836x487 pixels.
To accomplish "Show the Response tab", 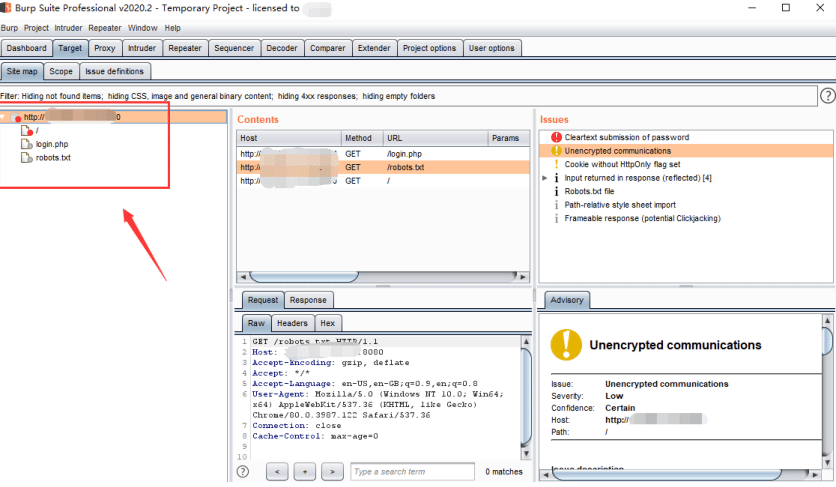I will click(308, 300).
